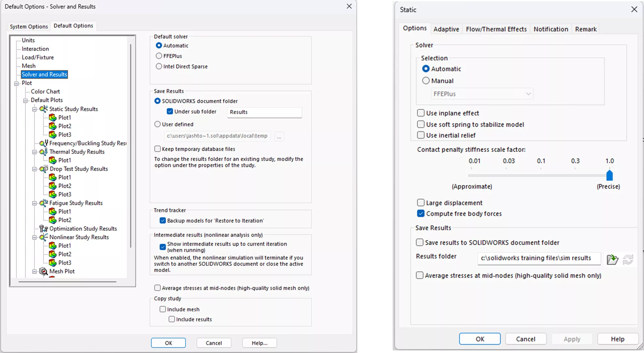The width and height of the screenshot is (644, 353).
Task: Click the Optimization Study Results icon
Action: pyautogui.click(x=44, y=228)
